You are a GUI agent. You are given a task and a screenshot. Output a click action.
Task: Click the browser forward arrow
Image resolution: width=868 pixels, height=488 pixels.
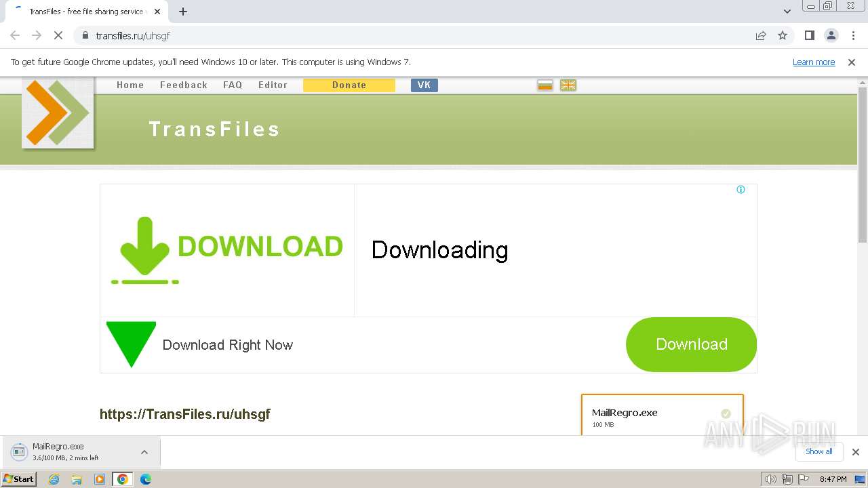coord(37,36)
